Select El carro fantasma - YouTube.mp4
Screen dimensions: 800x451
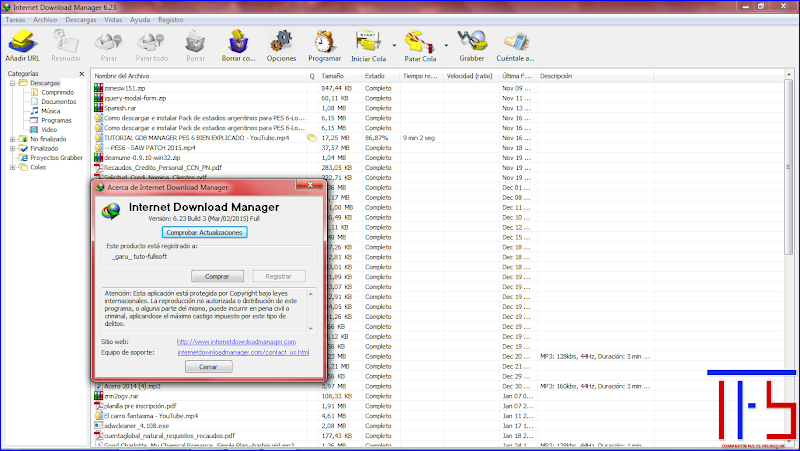tap(151, 416)
